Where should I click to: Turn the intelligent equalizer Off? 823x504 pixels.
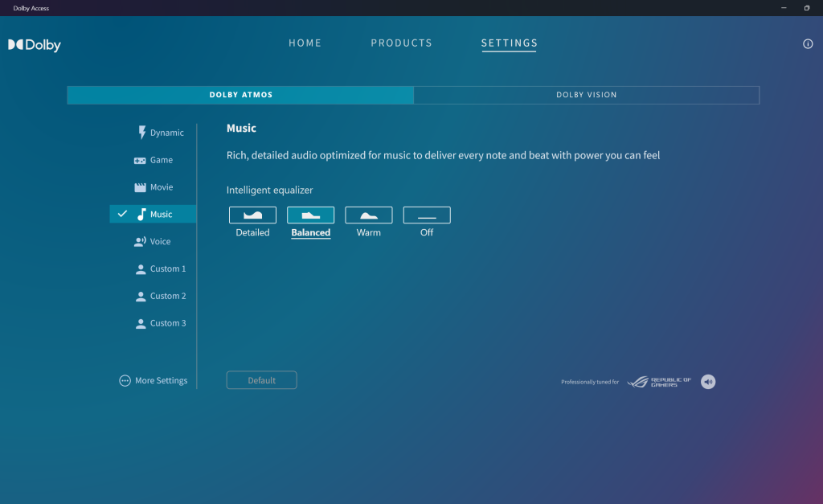(426, 215)
